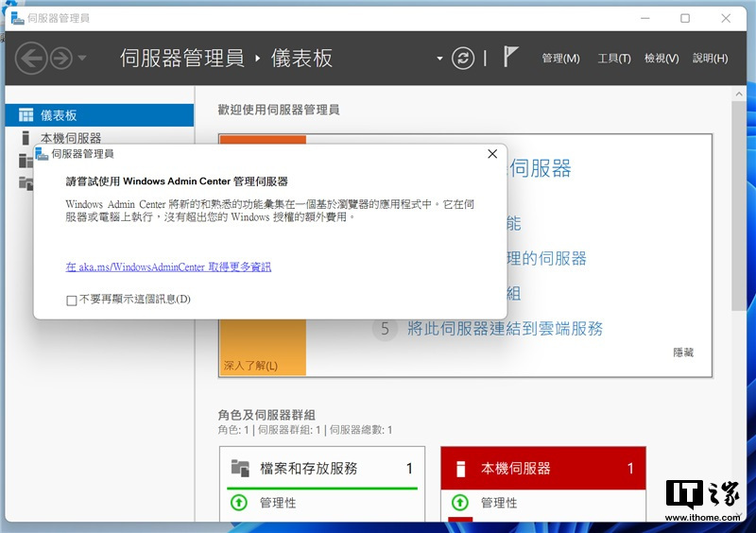Open the 工具(T) menu
Viewport: 756px width, 533px height.
pos(614,59)
